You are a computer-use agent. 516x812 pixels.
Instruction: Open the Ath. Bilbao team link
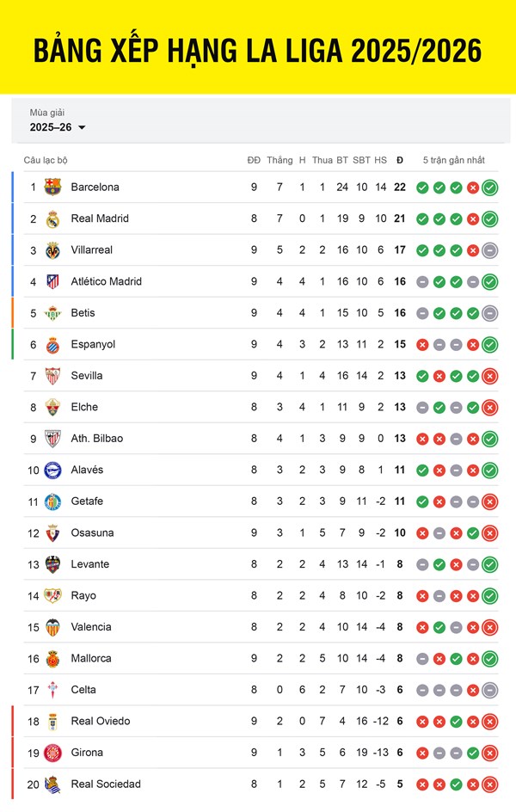coord(96,439)
